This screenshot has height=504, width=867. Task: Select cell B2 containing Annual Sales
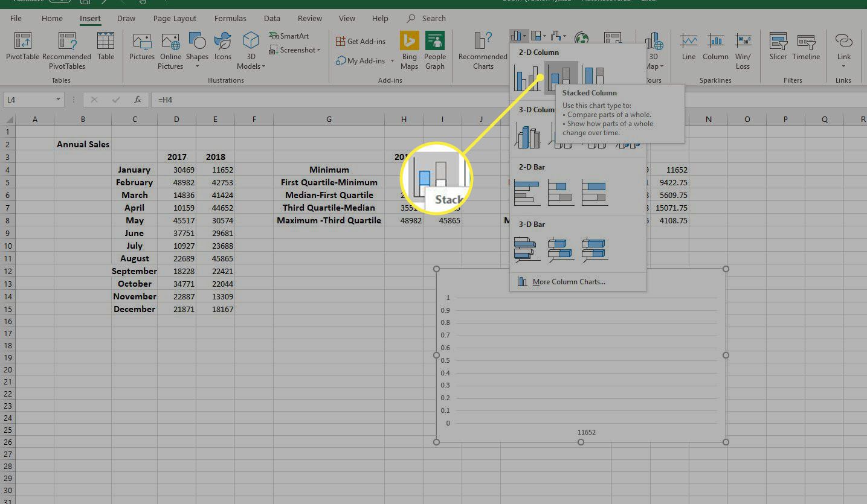point(83,144)
